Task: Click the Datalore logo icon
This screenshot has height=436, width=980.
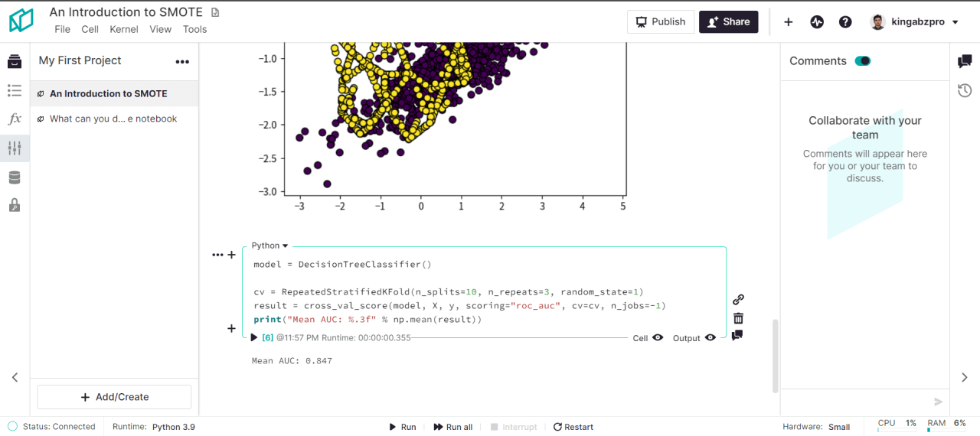Action: pyautogui.click(x=21, y=21)
